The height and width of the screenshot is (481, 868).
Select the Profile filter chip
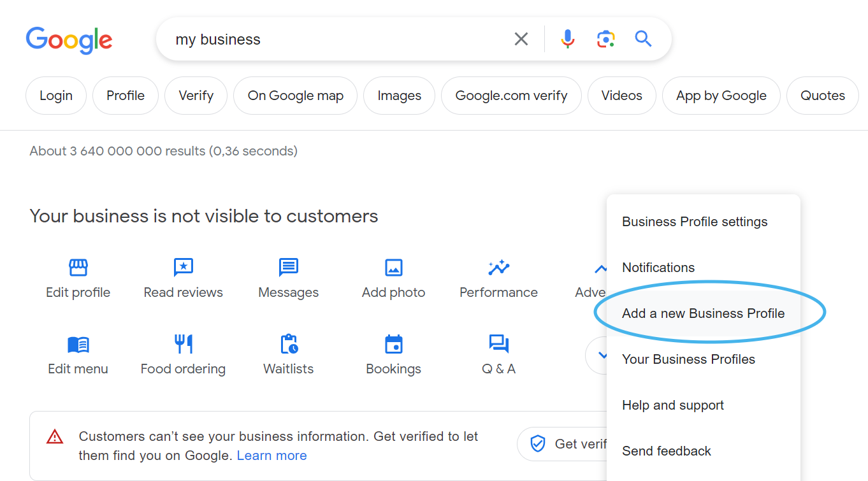(x=126, y=96)
